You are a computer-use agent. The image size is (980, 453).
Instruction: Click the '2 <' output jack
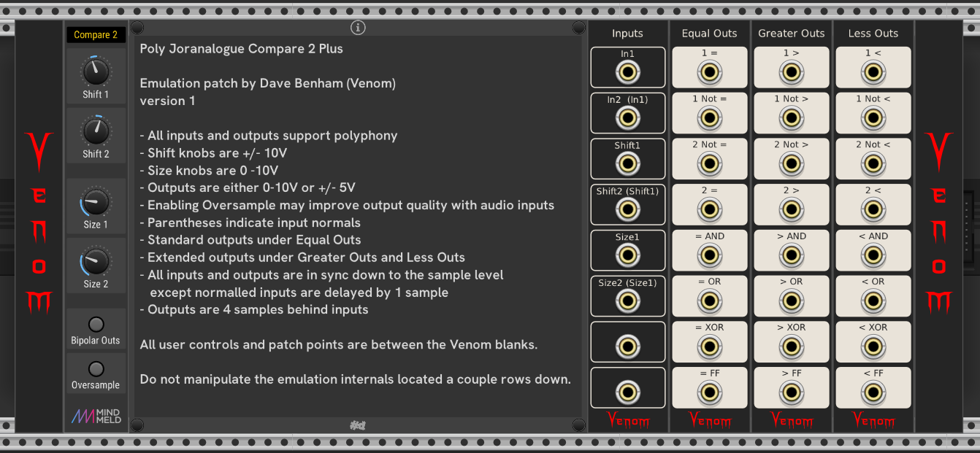[873, 210]
